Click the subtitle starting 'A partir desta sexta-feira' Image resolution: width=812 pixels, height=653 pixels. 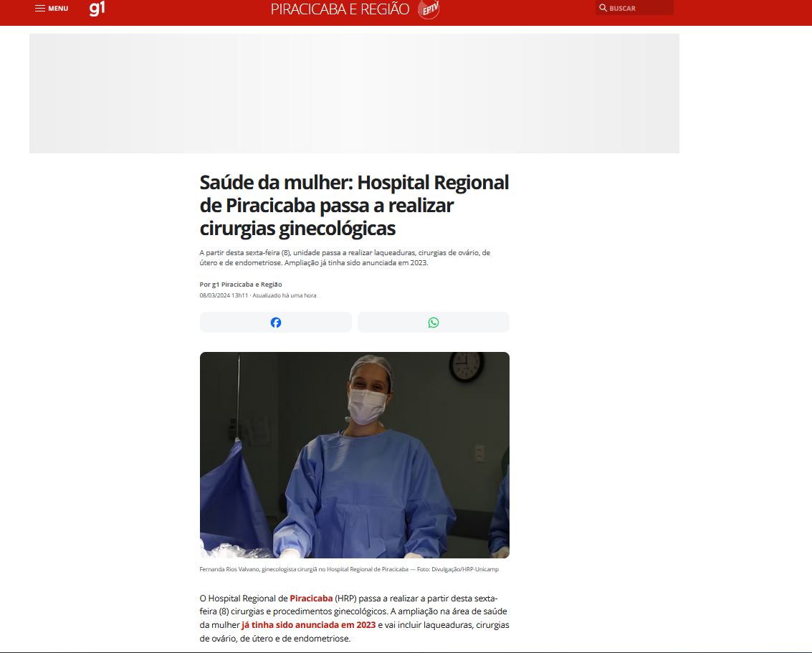click(345, 258)
